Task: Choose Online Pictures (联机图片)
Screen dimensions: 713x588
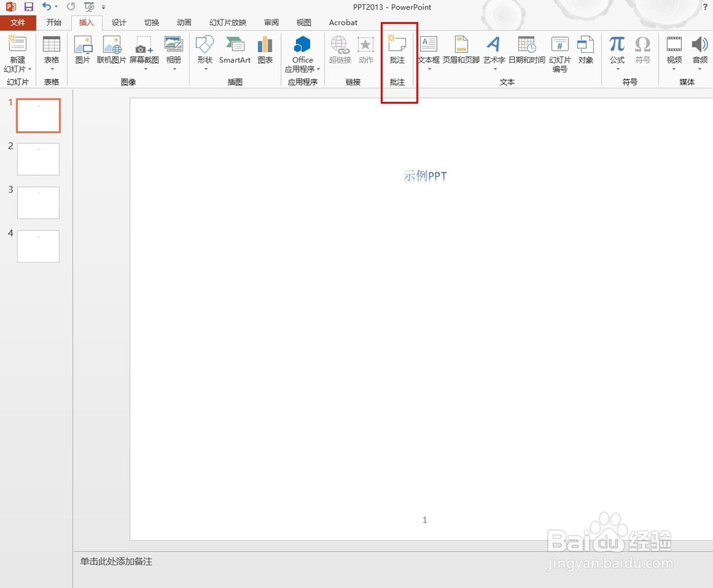Action: (111, 44)
